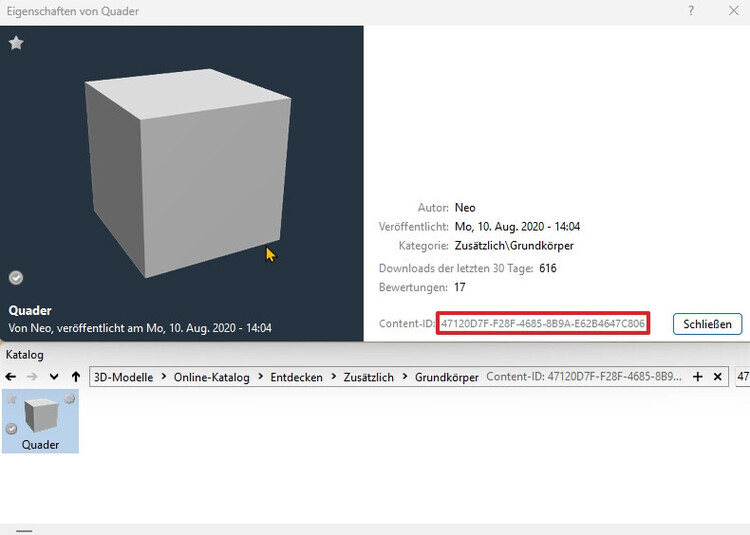Click the Content-ID value in properties
The width and height of the screenshot is (750, 535).
click(x=543, y=323)
